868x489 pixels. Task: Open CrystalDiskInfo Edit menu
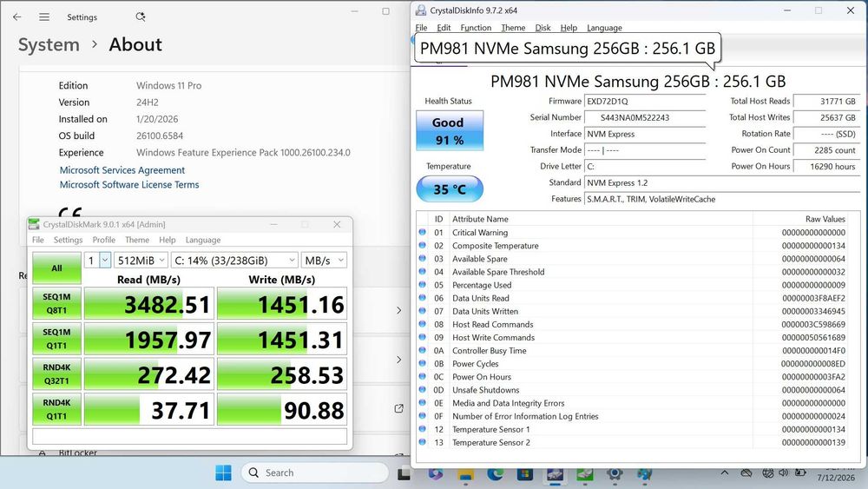pyautogui.click(x=444, y=28)
